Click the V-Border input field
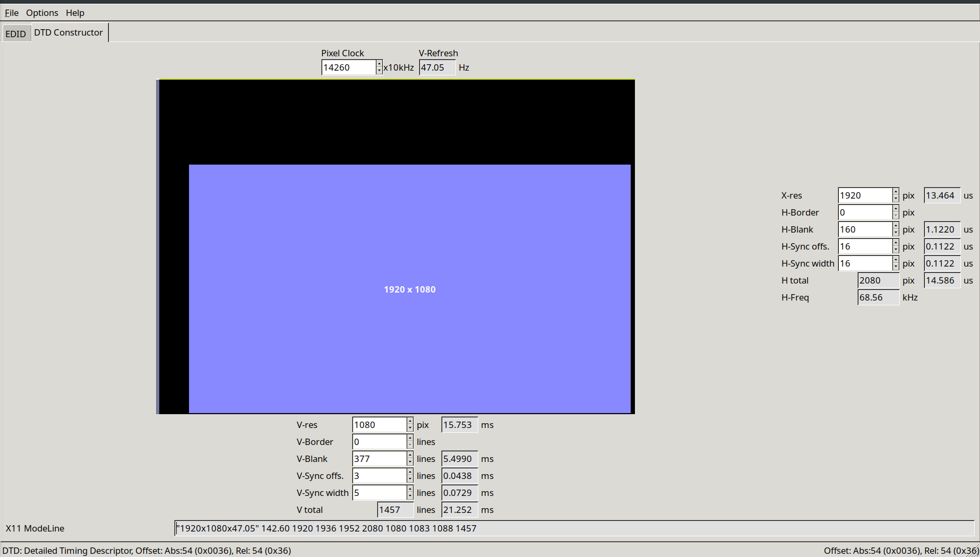 (380, 442)
